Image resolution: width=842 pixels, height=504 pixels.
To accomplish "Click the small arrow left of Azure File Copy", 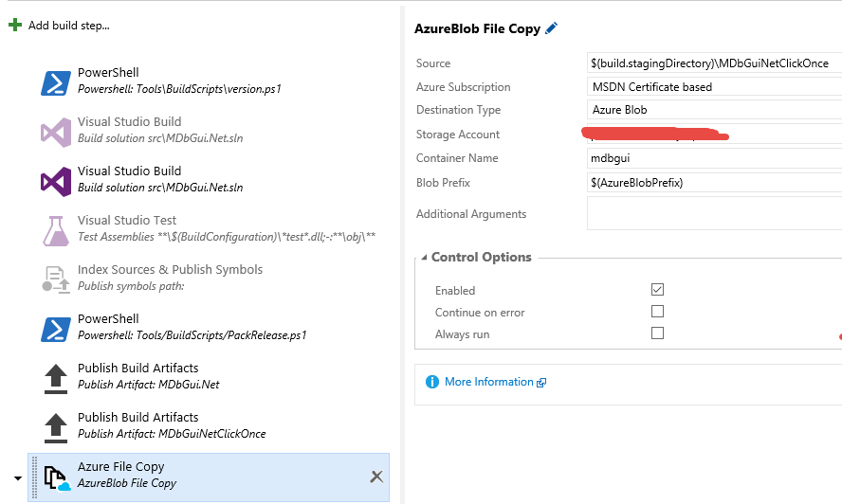I will 18,477.
